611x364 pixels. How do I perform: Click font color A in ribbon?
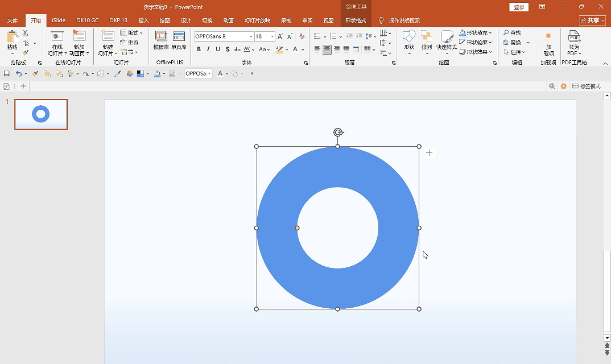click(295, 49)
